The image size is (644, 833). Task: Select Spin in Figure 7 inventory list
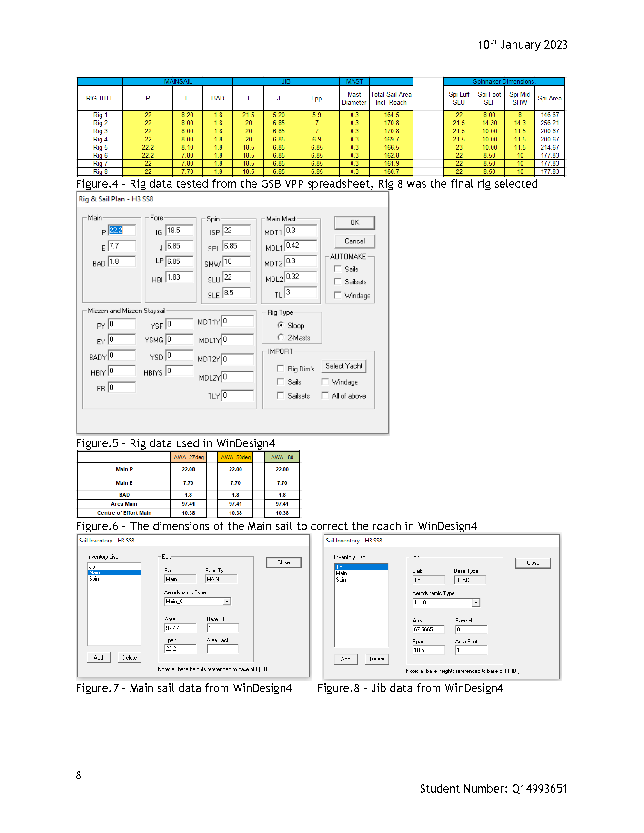(114, 579)
